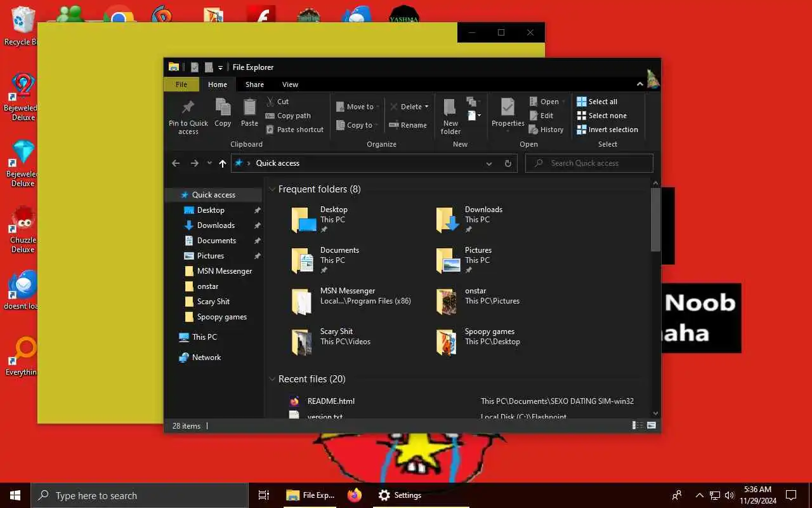This screenshot has width=812, height=508.
Task: Create a New folder
Action: [x=450, y=116]
